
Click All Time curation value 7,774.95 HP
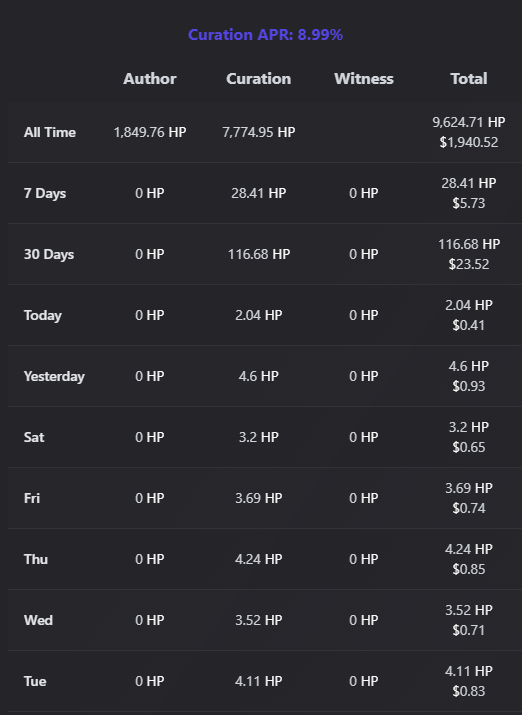258,132
